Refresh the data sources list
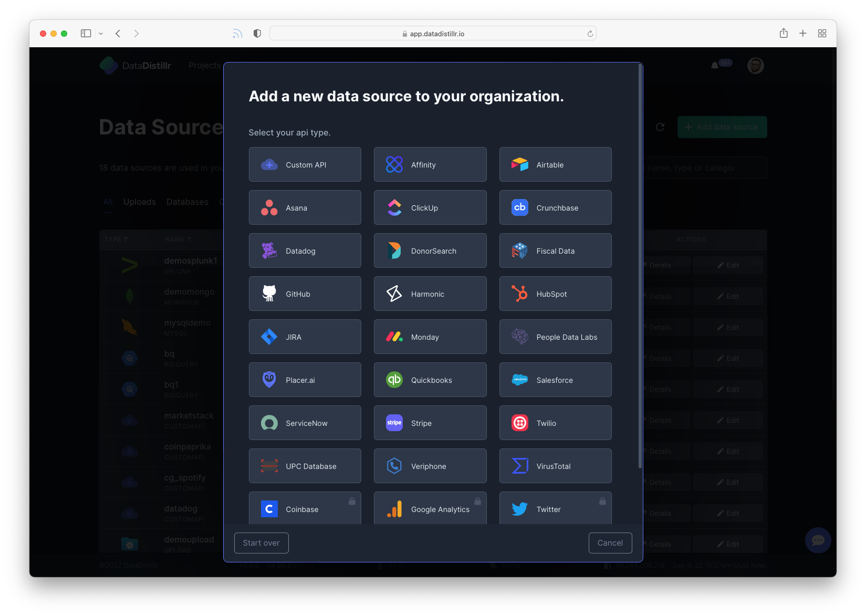The image size is (866, 616). point(661,127)
